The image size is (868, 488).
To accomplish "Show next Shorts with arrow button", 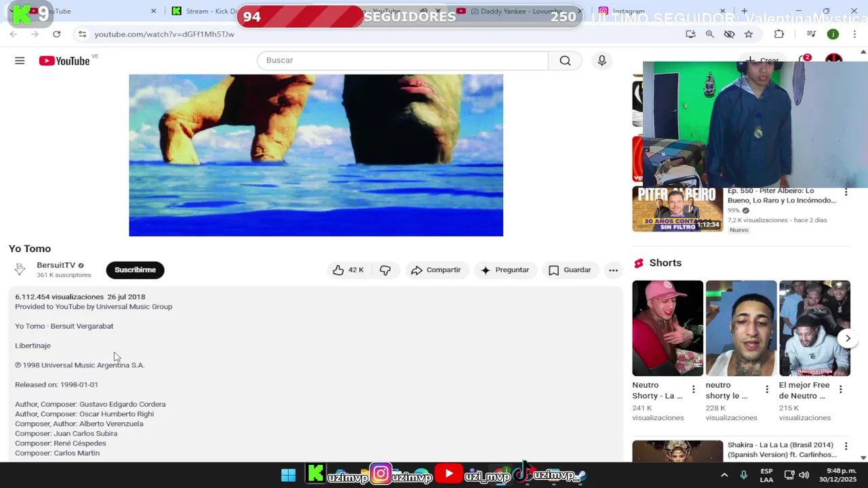I will (848, 338).
